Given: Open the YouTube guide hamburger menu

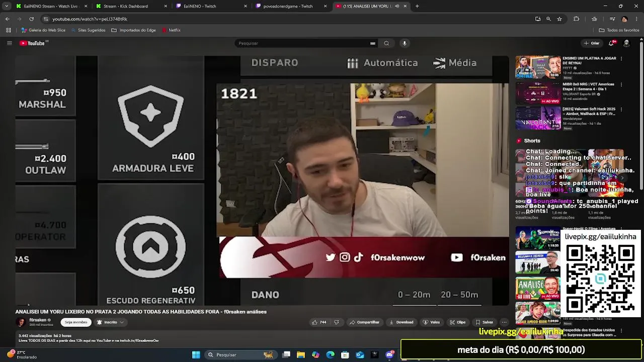Looking at the screenshot, I should [x=9, y=43].
